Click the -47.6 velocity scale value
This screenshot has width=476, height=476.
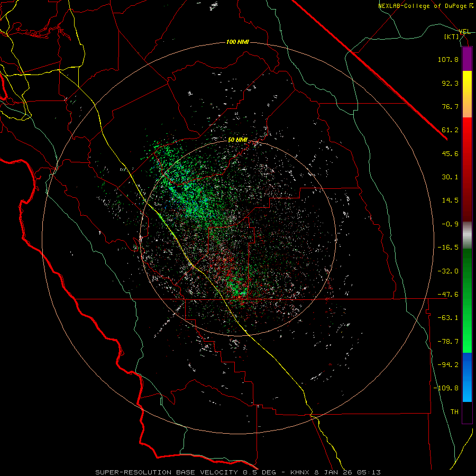click(448, 295)
